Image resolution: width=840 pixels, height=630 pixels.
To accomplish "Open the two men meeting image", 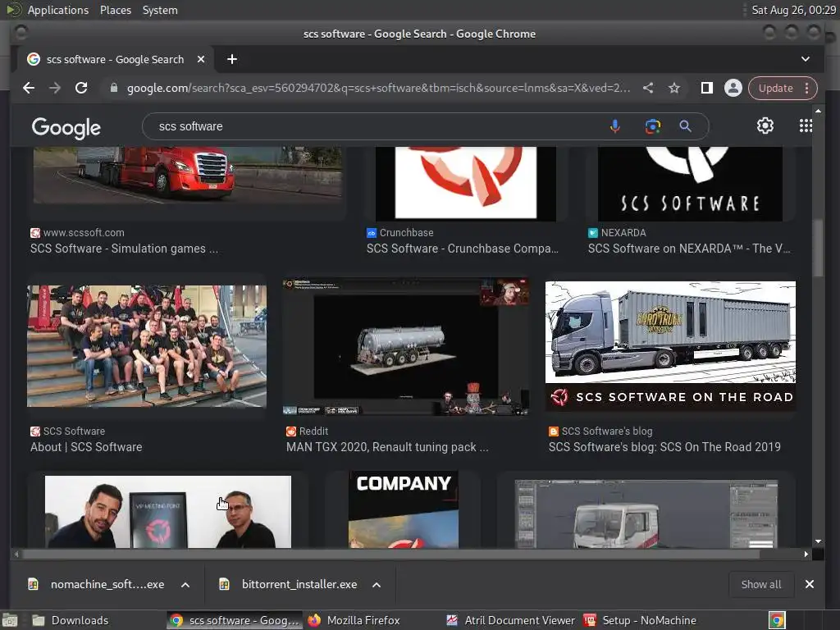I will coord(168,512).
